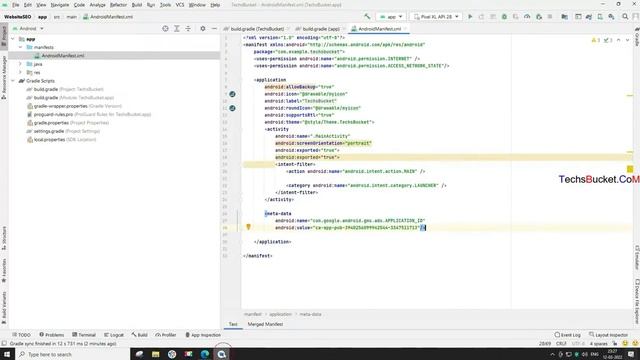Click the Debug app bug icon
Screen dimensions: 640x360
coord(504,17)
